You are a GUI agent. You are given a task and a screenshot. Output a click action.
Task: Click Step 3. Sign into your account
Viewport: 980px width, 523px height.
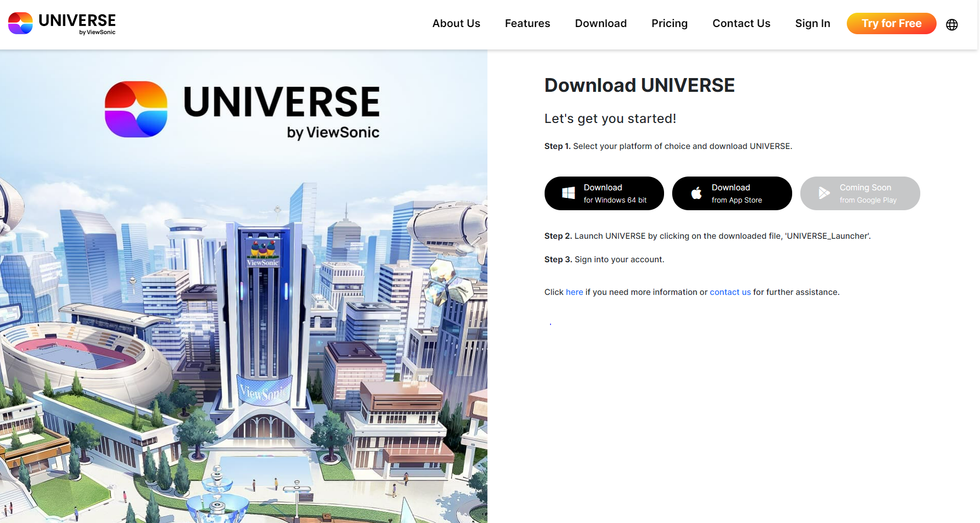[x=604, y=259]
